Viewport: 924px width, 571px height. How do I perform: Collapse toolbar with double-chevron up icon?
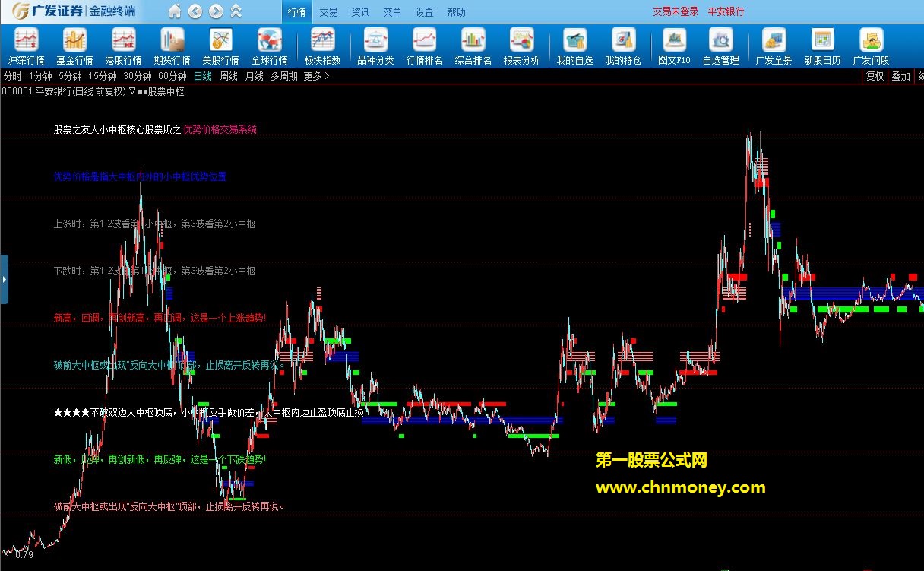click(236, 11)
